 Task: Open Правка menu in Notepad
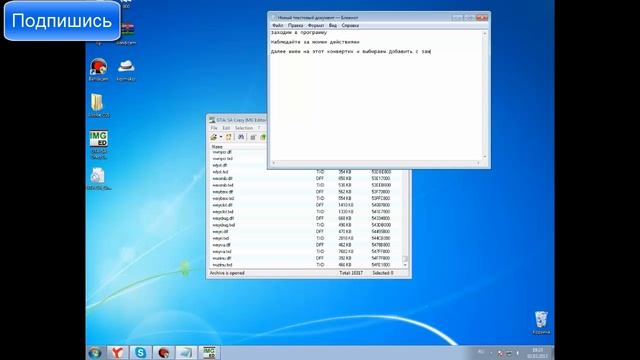[x=296, y=26]
